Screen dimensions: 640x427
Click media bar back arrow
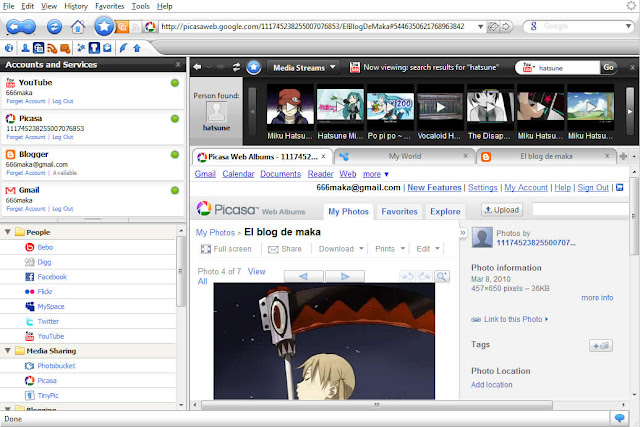(197, 67)
